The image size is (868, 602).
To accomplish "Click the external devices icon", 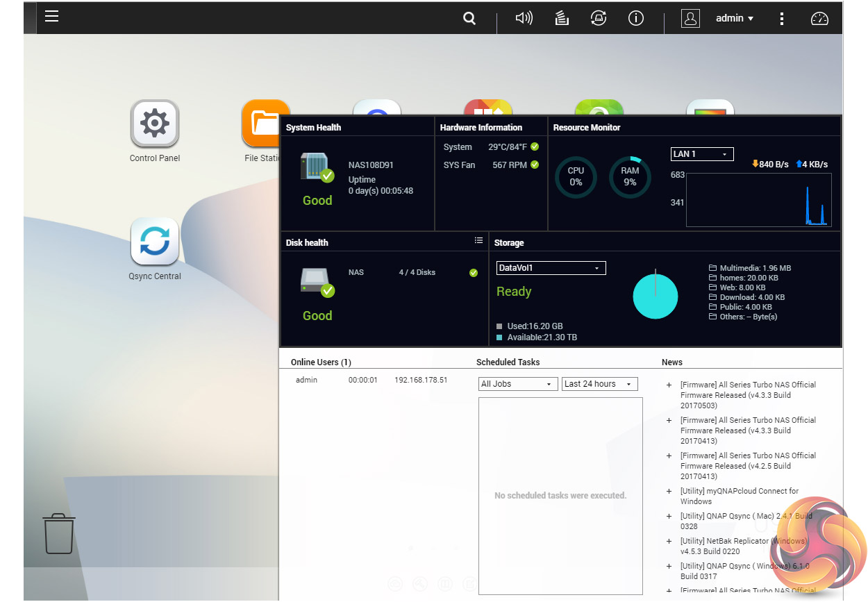I will [x=598, y=19].
